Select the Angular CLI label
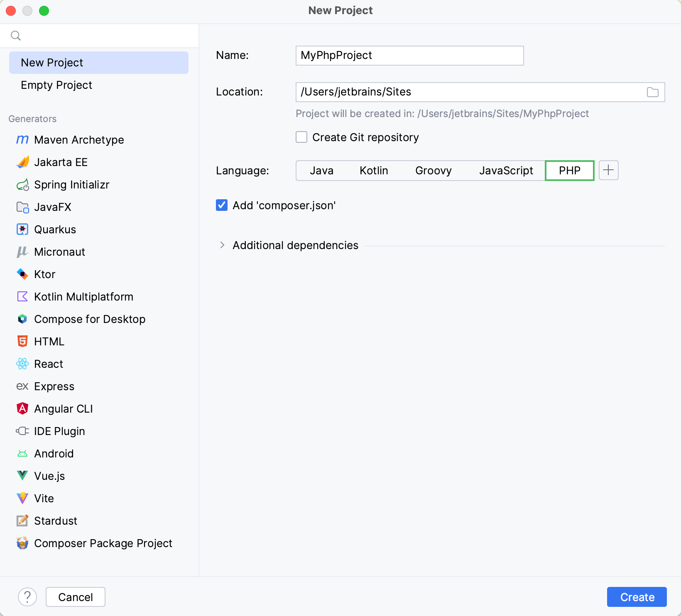The image size is (681, 616). point(64,409)
